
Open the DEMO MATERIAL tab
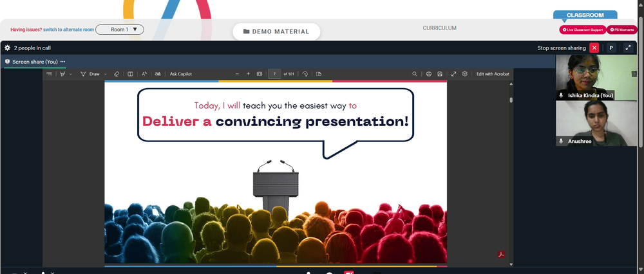pos(276,32)
